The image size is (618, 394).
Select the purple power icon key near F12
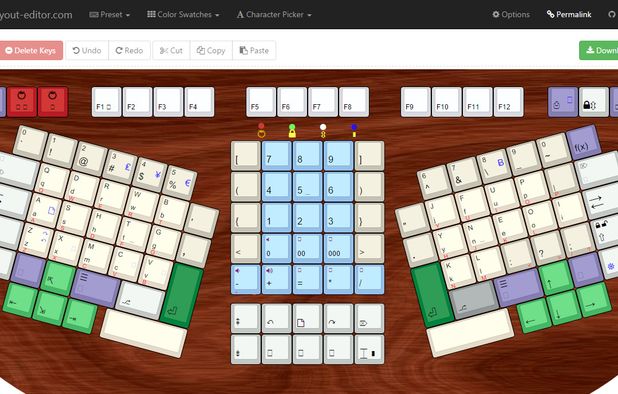point(563,102)
